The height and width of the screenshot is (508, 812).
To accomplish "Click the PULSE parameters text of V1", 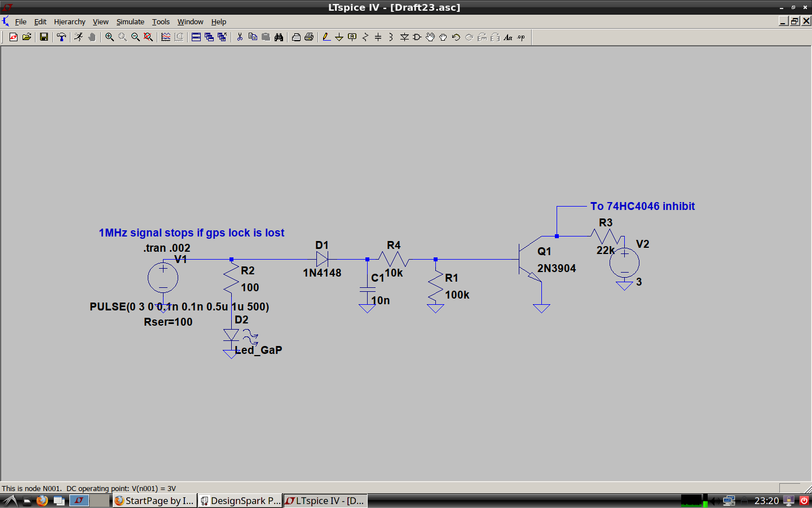I will click(x=179, y=306).
